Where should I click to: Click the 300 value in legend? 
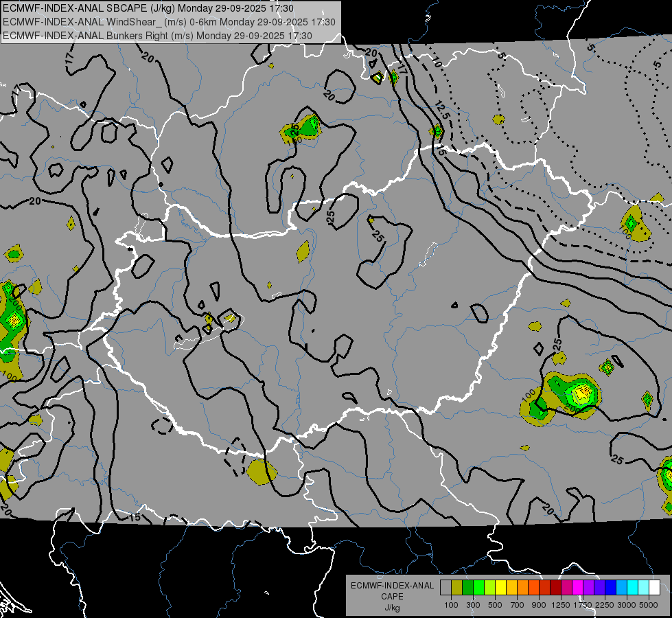pos(473,605)
